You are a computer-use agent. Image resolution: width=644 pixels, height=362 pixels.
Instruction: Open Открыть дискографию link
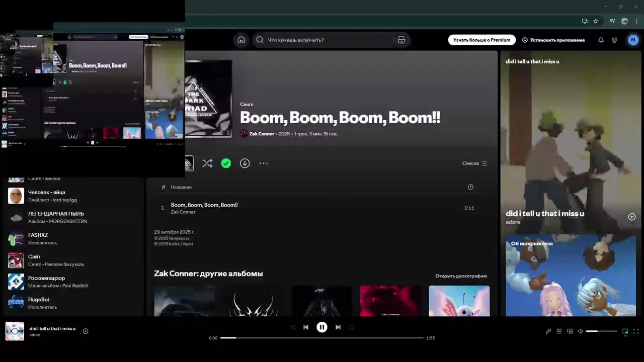(461, 276)
